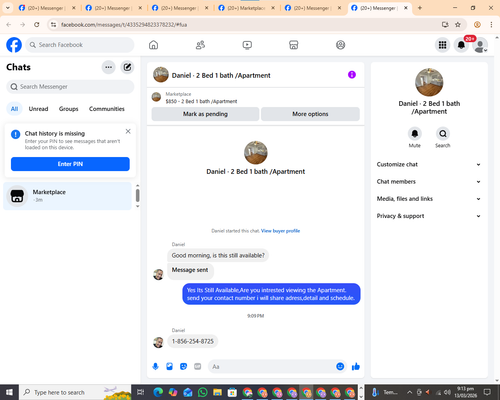The width and height of the screenshot is (500, 400).
Task: Open the tab search dropdown arrow
Action: point(8,8)
